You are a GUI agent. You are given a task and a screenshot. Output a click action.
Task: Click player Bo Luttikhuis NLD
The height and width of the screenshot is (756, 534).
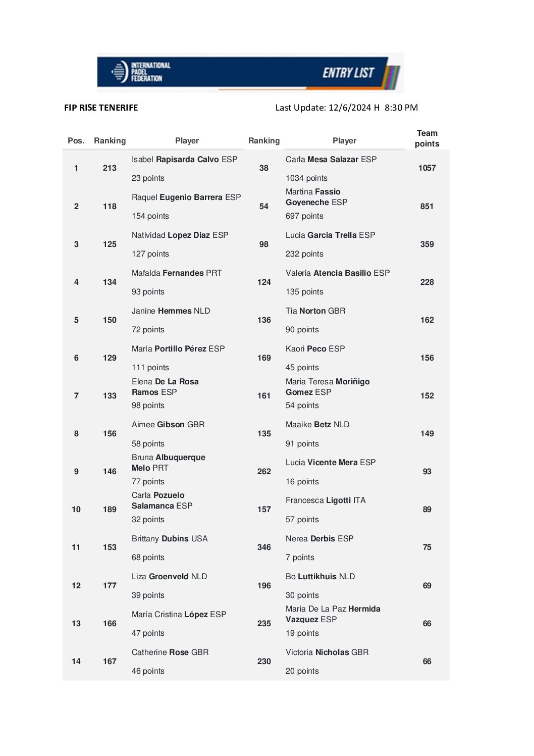pyautogui.click(x=320, y=577)
